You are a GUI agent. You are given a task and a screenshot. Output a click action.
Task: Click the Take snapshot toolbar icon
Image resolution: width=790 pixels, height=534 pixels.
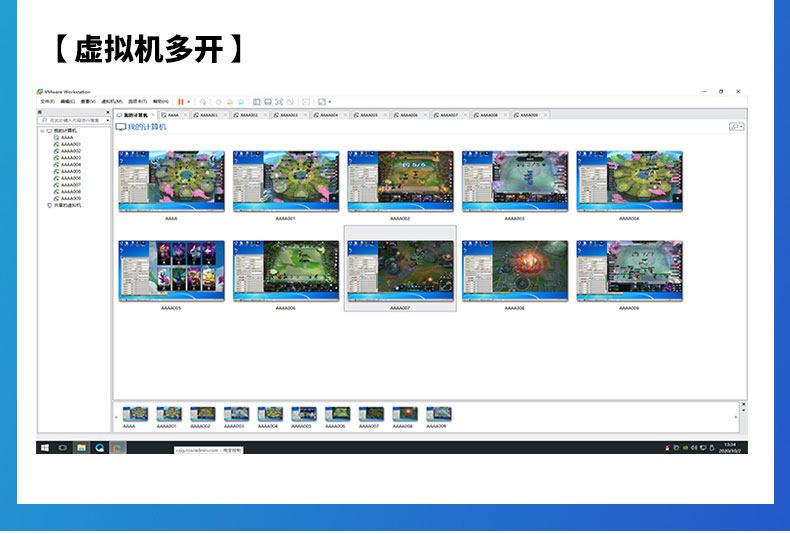pos(218,102)
